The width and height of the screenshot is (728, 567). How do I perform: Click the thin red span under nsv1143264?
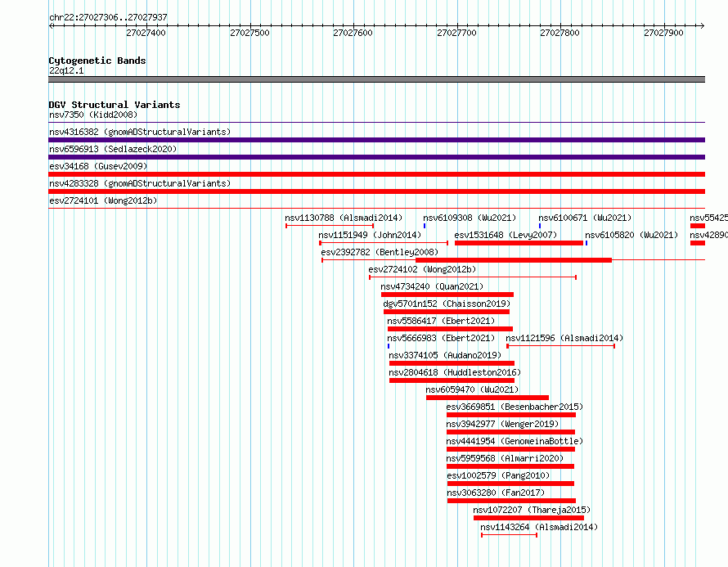click(x=510, y=535)
